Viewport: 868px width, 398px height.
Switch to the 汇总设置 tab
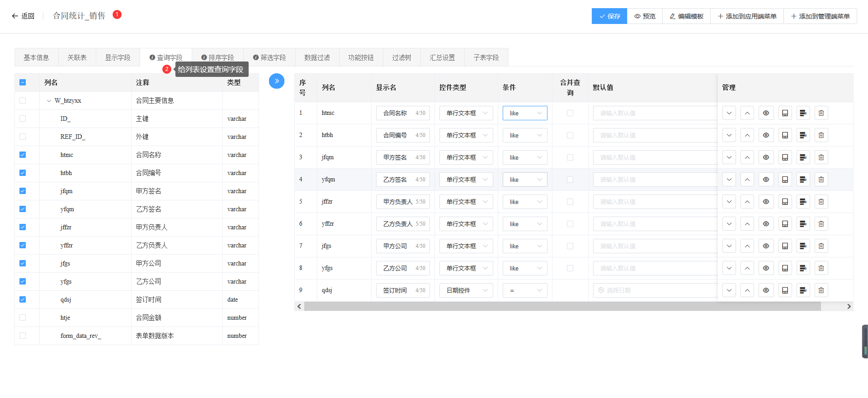442,57
